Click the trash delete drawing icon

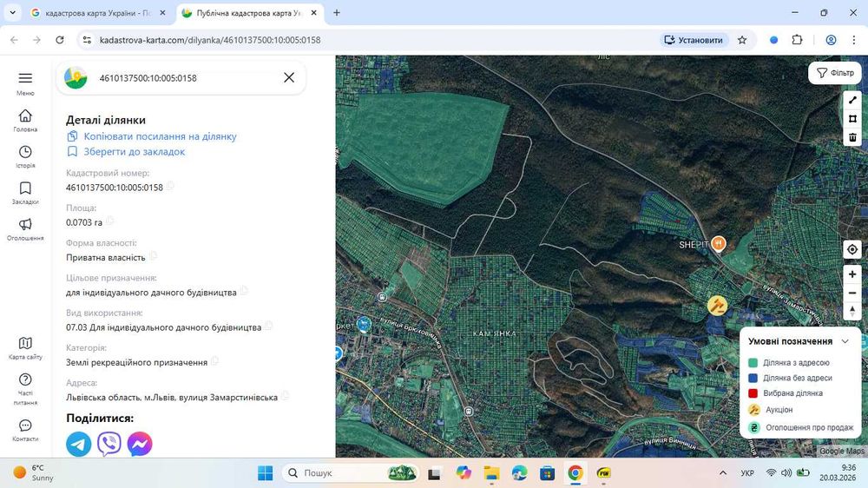coord(852,137)
